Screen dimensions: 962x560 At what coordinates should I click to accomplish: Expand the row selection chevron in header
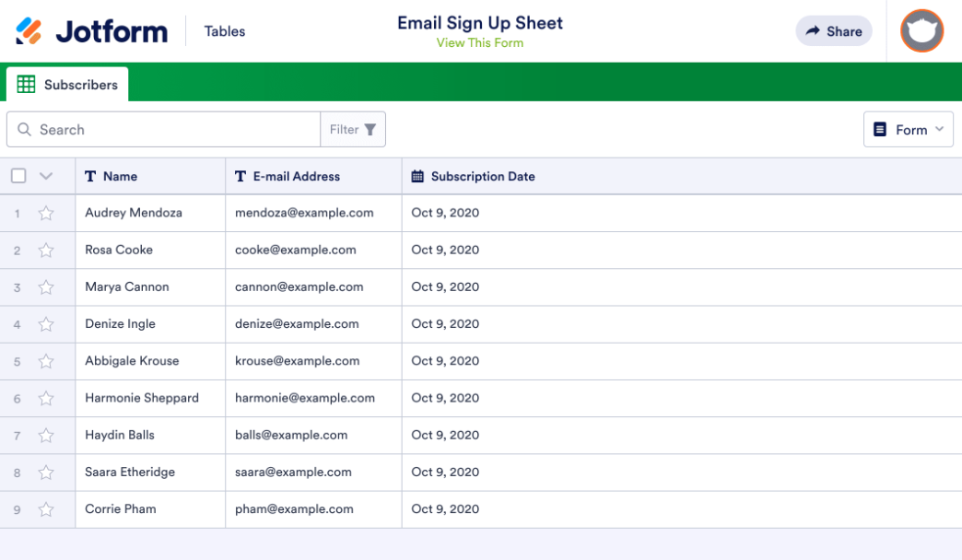[x=46, y=176]
